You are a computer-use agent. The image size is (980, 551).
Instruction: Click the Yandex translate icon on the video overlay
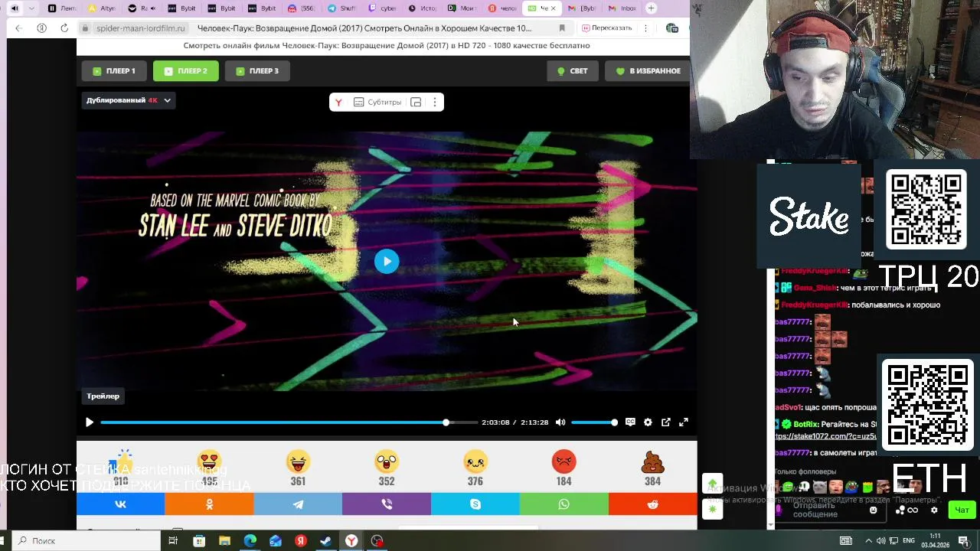(338, 102)
